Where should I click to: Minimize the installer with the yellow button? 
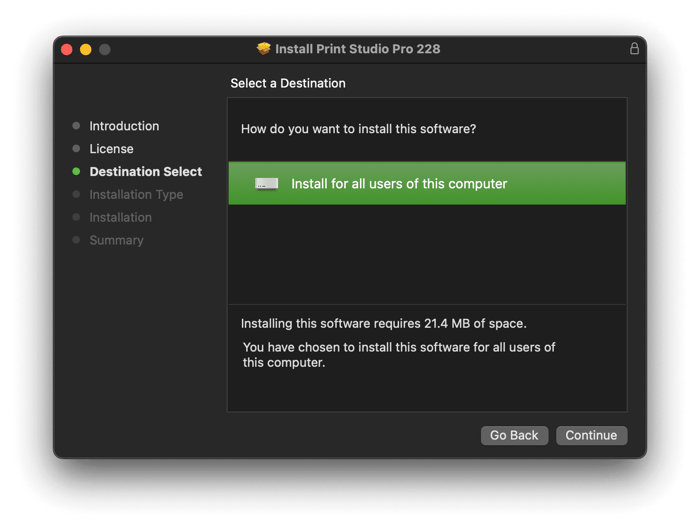86,49
